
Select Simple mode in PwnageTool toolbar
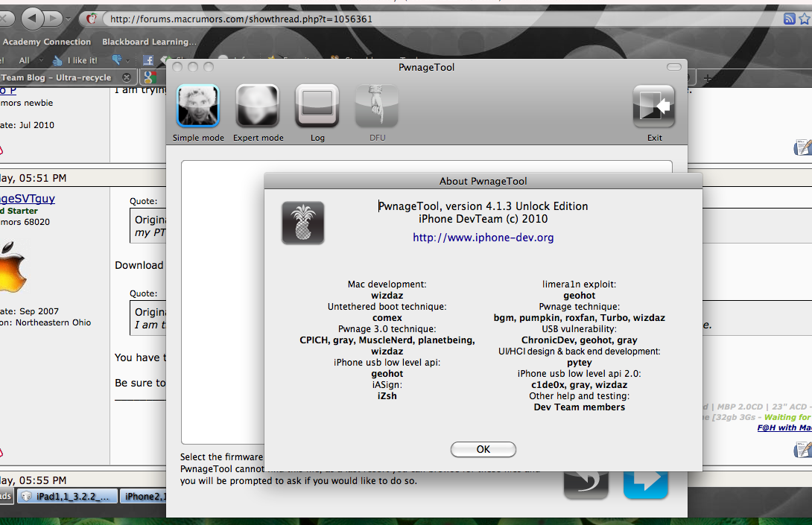point(198,106)
